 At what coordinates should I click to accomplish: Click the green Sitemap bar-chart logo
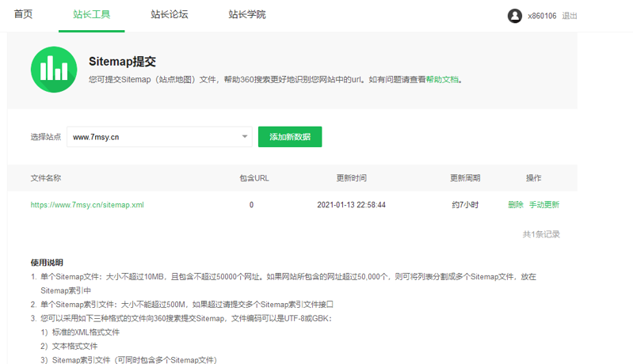[54, 70]
